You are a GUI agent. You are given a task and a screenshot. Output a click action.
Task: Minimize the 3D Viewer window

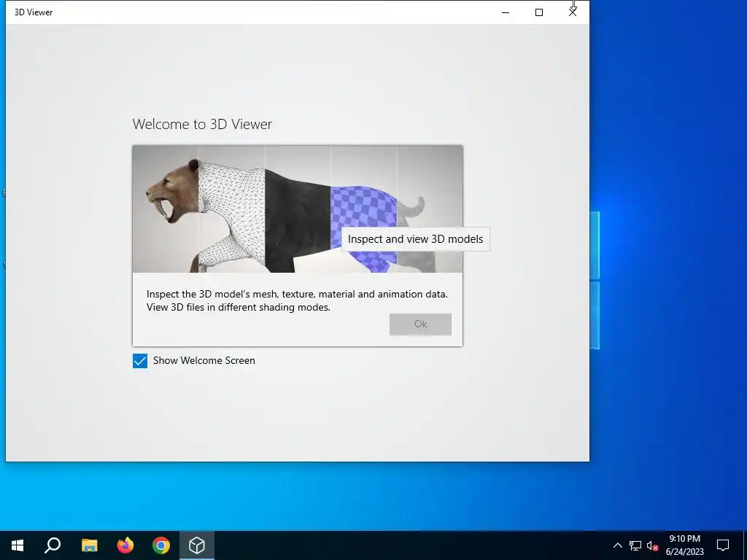pos(506,12)
